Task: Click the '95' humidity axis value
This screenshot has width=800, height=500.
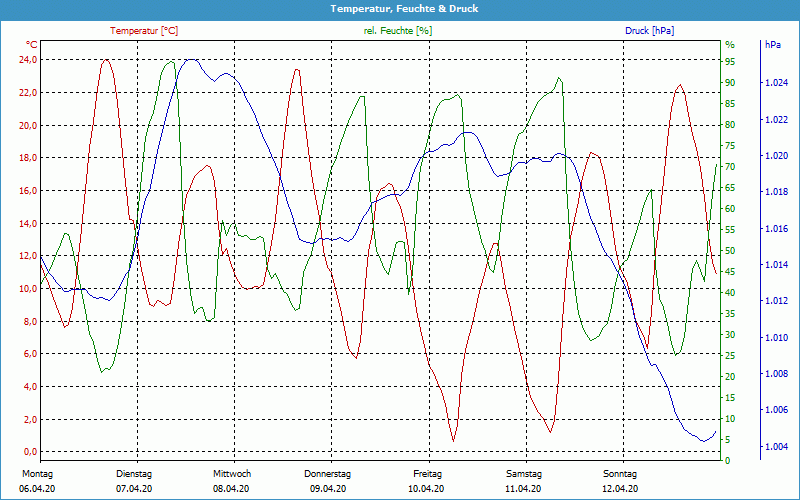Action: (x=730, y=61)
